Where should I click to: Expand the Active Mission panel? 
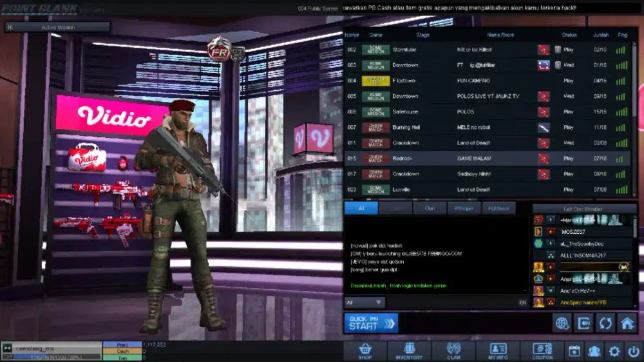click(x=57, y=28)
